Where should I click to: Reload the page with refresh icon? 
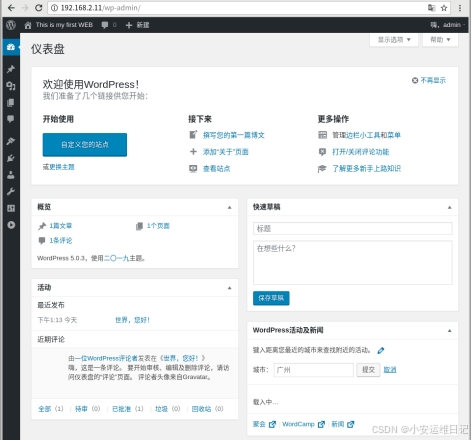pyautogui.click(x=39, y=8)
